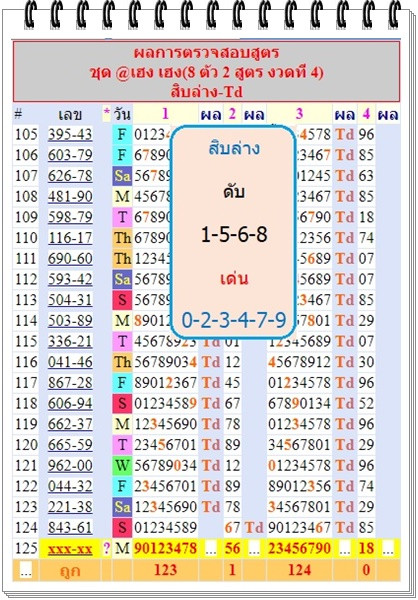Click the สิบล่าง popup card
This screenshot has height=600, width=418.
pyautogui.click(x=233, y=232)
